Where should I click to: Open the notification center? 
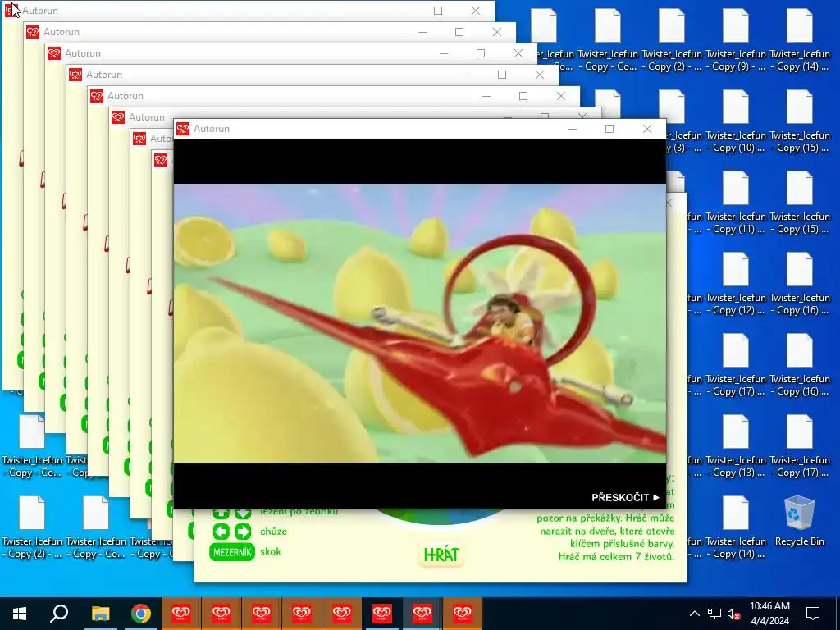[813, 614]
